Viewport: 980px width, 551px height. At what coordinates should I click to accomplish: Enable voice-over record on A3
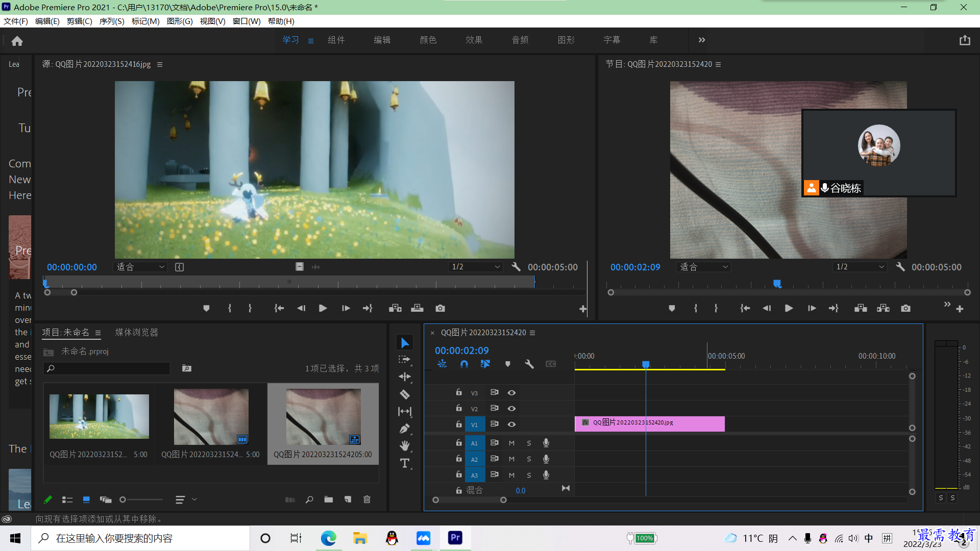(546, 475)
